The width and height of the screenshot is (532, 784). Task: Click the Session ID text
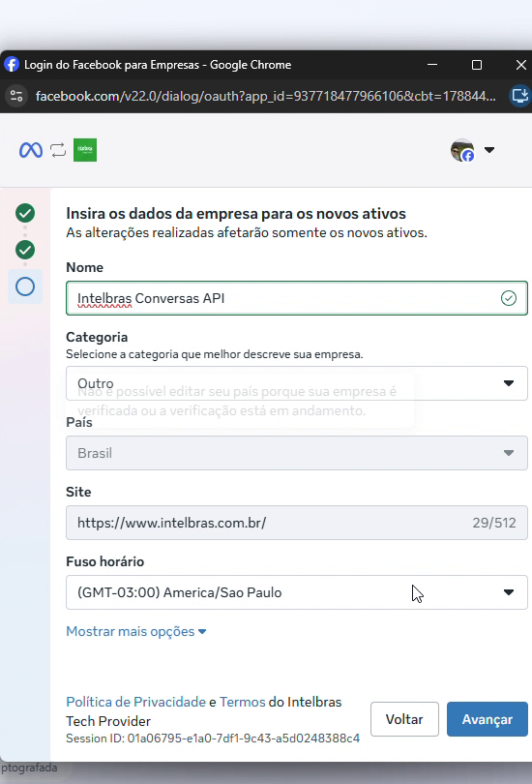pos(213,739)
